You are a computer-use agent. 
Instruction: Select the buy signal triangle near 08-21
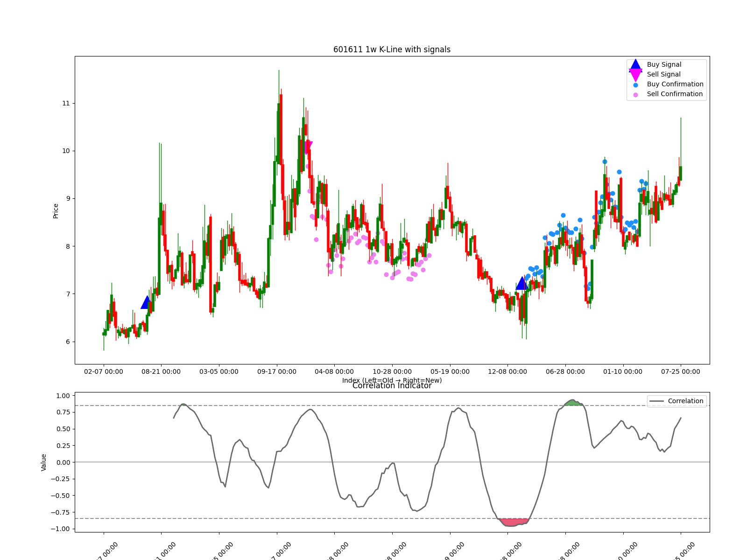click(x=147, y=302)
